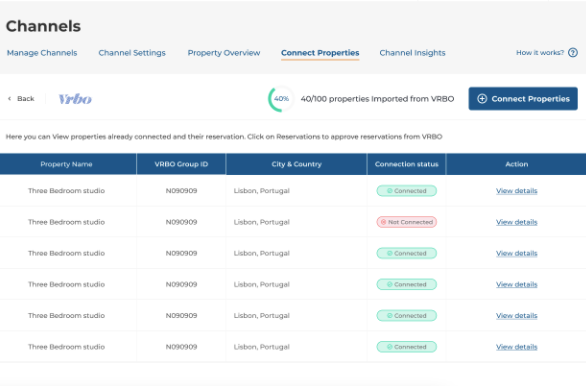Click the Action column header
Screen dimensions: 586x386
pos(516,164)
